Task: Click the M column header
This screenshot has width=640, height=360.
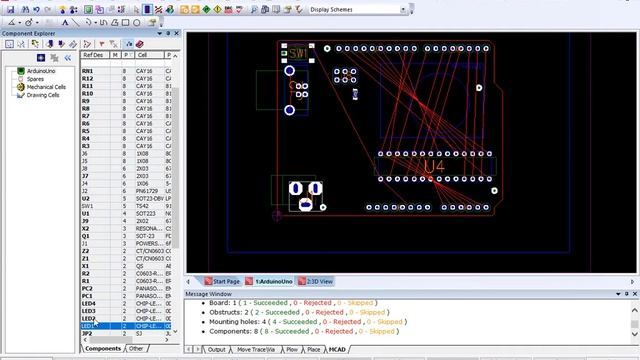Action: coord(116,55)
